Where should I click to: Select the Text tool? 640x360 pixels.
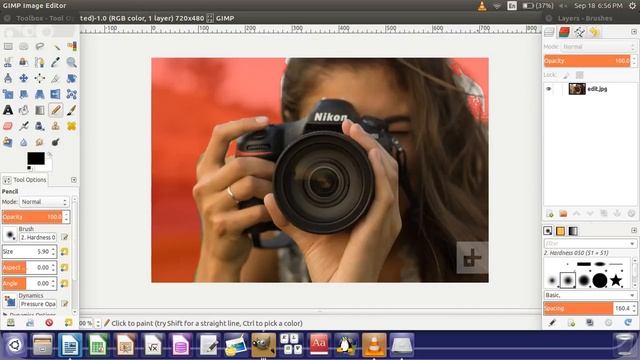pyautogui.click(x=8, y=110)
